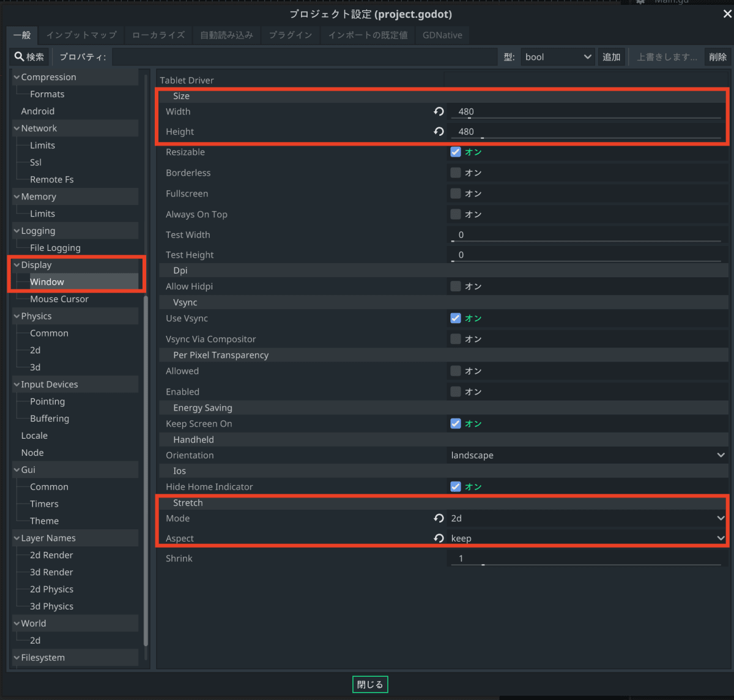
Task: Open the プラグイン tab
Action: (x=291, y=35)
